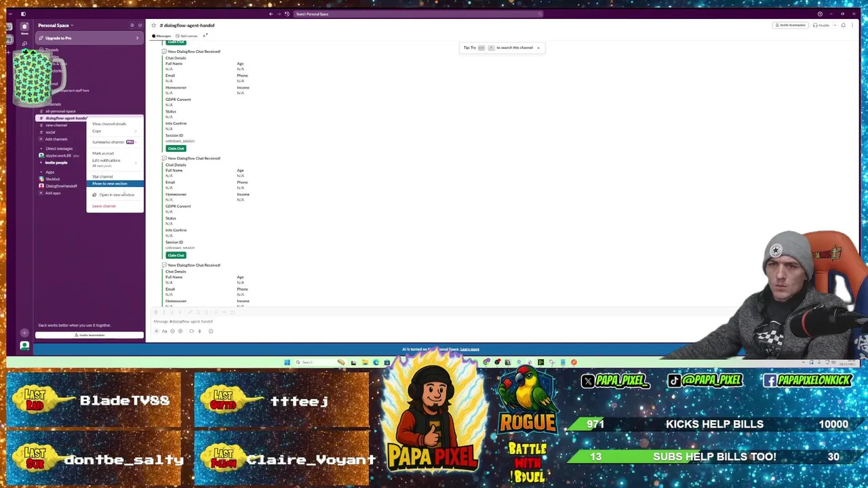868x488 pixels.
Task: Open the Slack help icon
Action: 820,14
